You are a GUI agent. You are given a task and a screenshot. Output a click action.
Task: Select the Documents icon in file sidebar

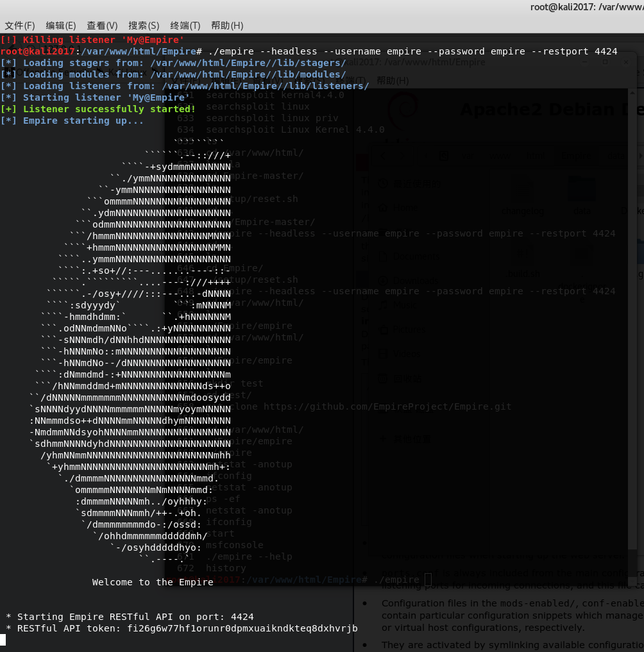click(x=384, y=256)
